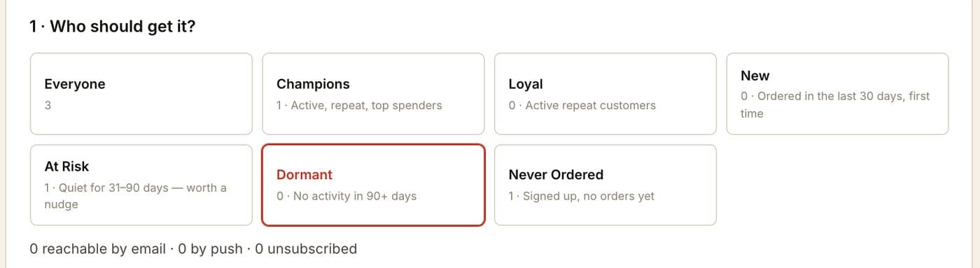Select the New customers segment card

tap(838, 94)
